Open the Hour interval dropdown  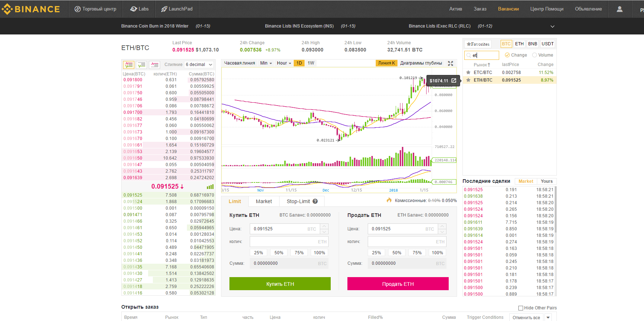coord(284,63)
